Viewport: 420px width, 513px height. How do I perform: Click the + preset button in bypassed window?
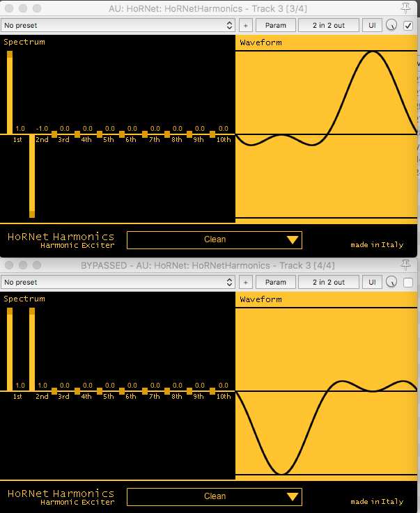click(245, 282)
